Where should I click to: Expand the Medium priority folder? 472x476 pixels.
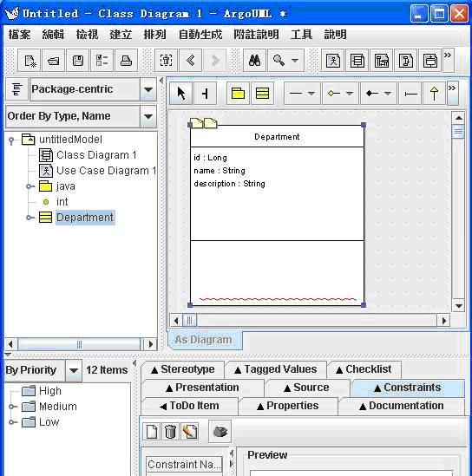(12, 407)
